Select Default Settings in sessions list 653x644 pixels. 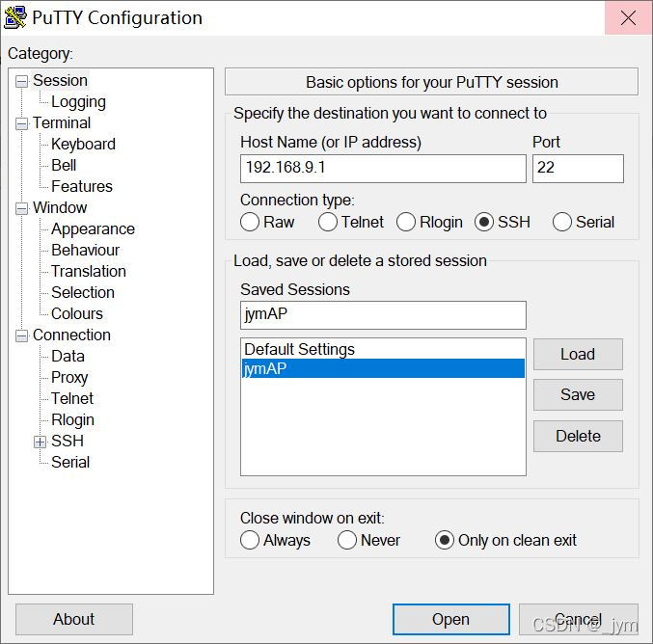point(383,349)
